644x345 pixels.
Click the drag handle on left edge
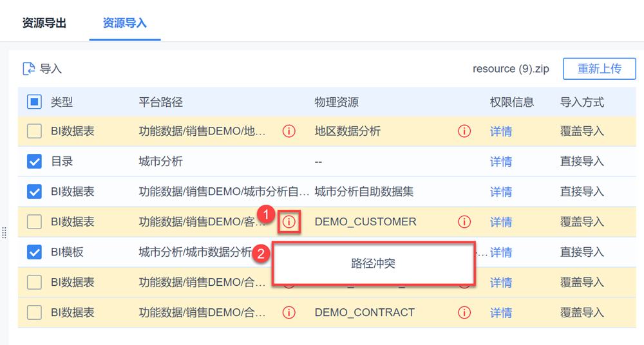[5, 232]
